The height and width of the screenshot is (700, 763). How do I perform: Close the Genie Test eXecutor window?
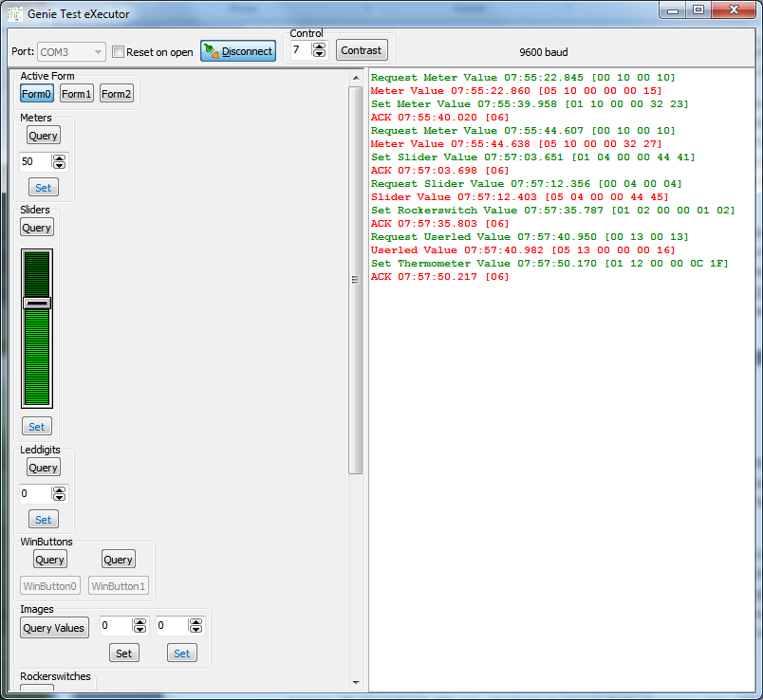(x=734, y=9)
